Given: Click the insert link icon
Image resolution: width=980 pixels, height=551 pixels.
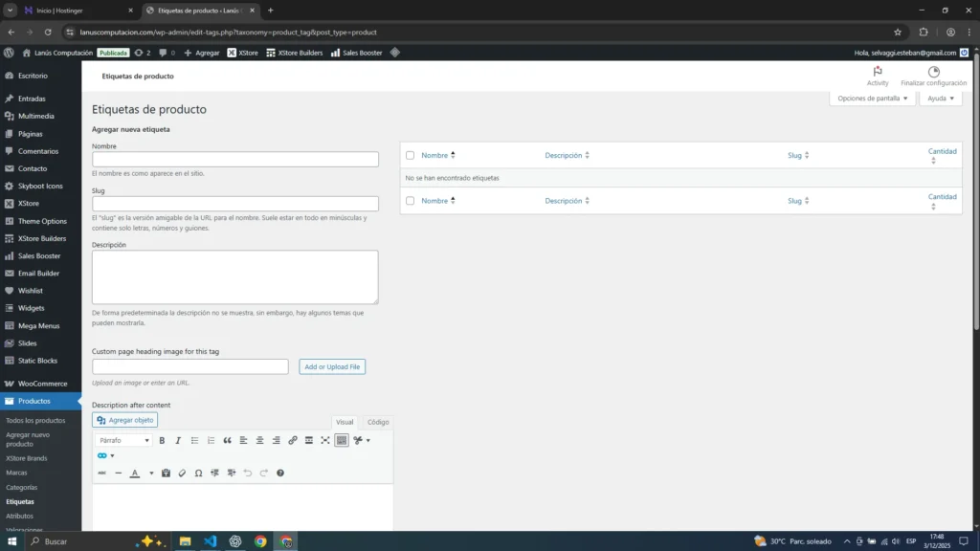Looking at the screenshot, I should (x=293, y=440).
